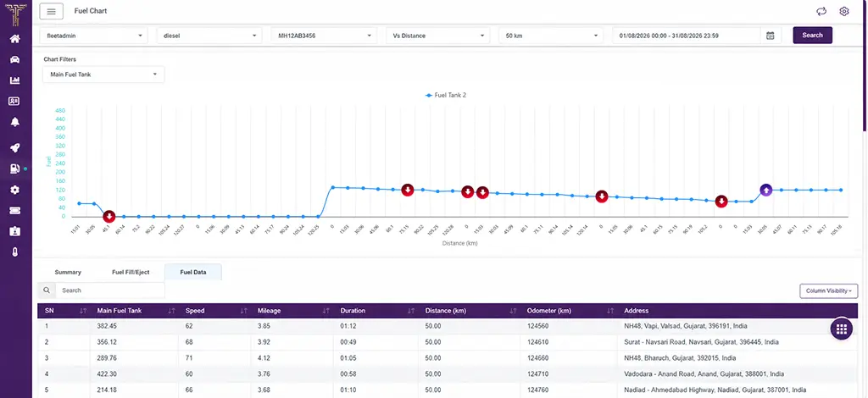Click duration value 01:12
This screenshot has width=868, height=398.
(347, 326)
